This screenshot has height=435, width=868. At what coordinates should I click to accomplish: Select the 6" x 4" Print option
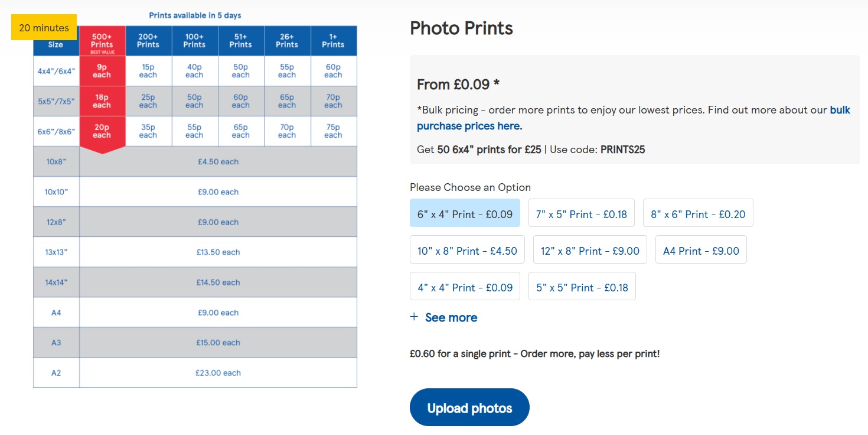(465, 213)
